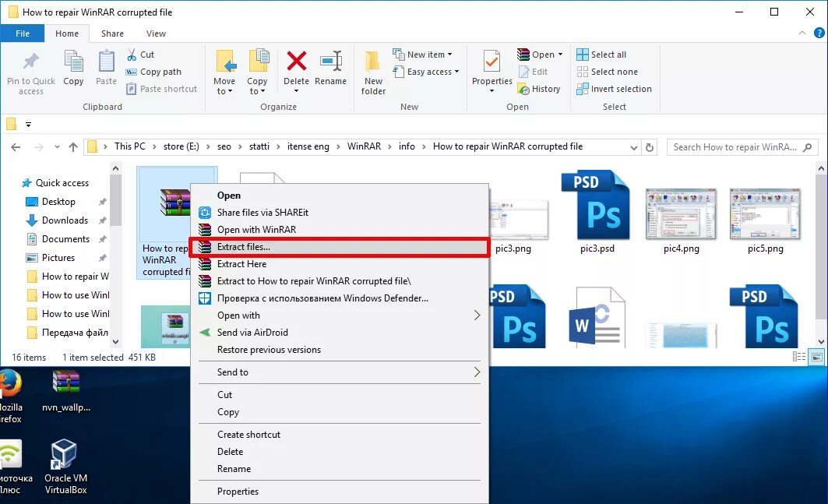
Task: Expand the Easy access dropdown
Action: click(x=456, y=72)
